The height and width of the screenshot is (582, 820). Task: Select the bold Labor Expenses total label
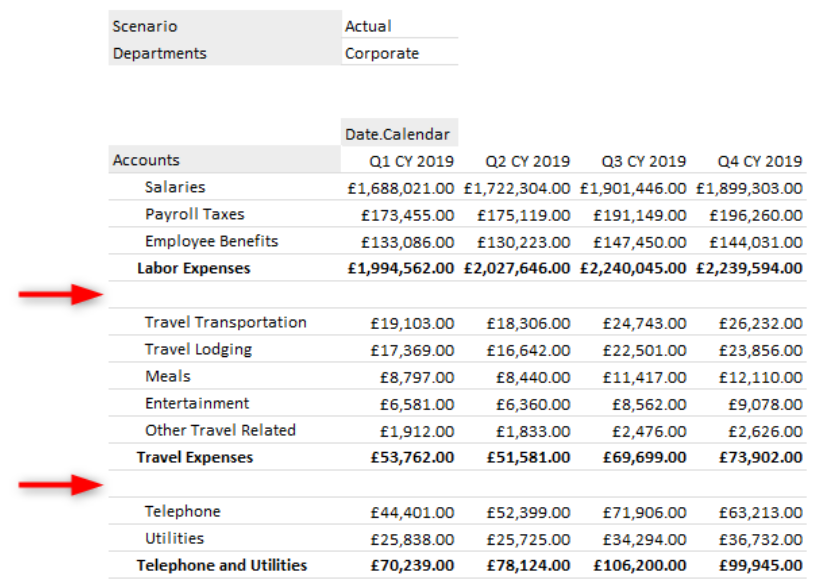(x=194, y=268)
